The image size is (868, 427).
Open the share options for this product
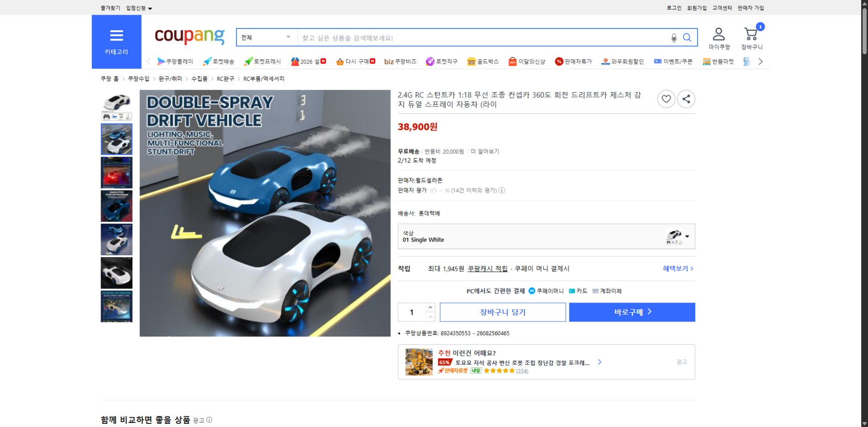(x=686, y=99)
